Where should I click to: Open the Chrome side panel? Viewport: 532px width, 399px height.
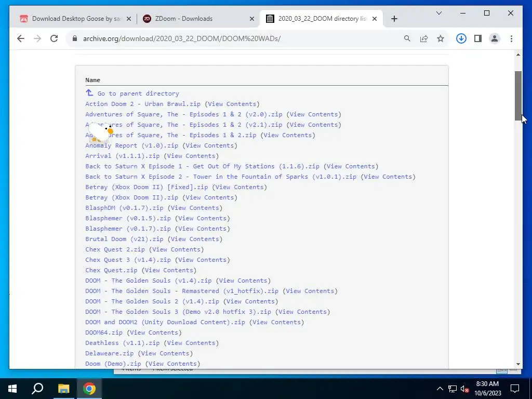pos(478,38)
